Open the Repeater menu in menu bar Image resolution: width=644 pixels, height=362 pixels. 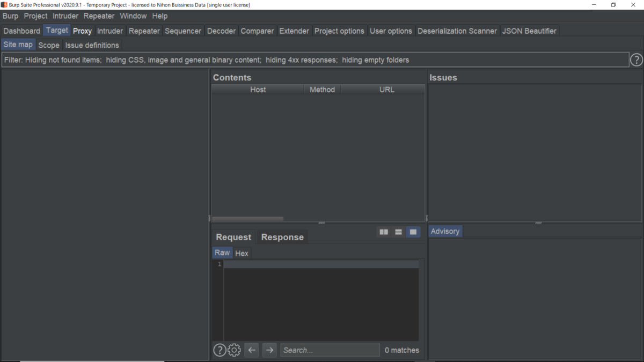point(99,16)
